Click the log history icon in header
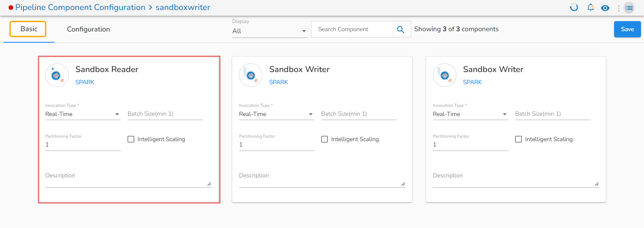Screen dimensions: 644x228 point(574,7)
